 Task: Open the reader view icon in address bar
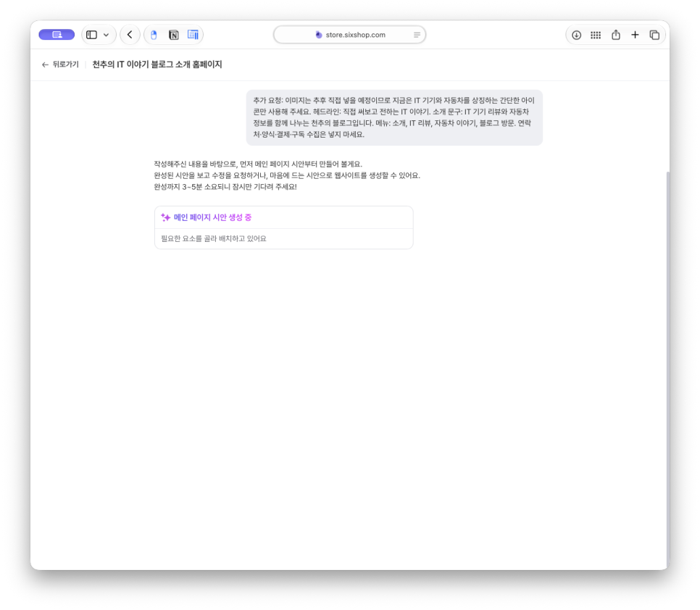(x=417, y=35)
